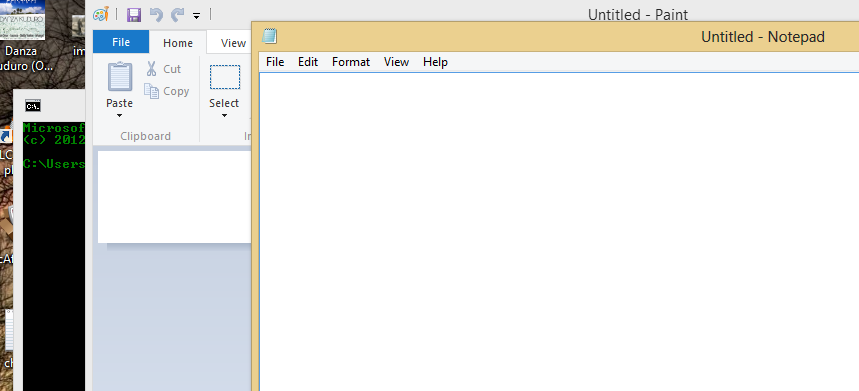Click the C:\Users prompt line in Command Prompt

(x=54, y=164)
